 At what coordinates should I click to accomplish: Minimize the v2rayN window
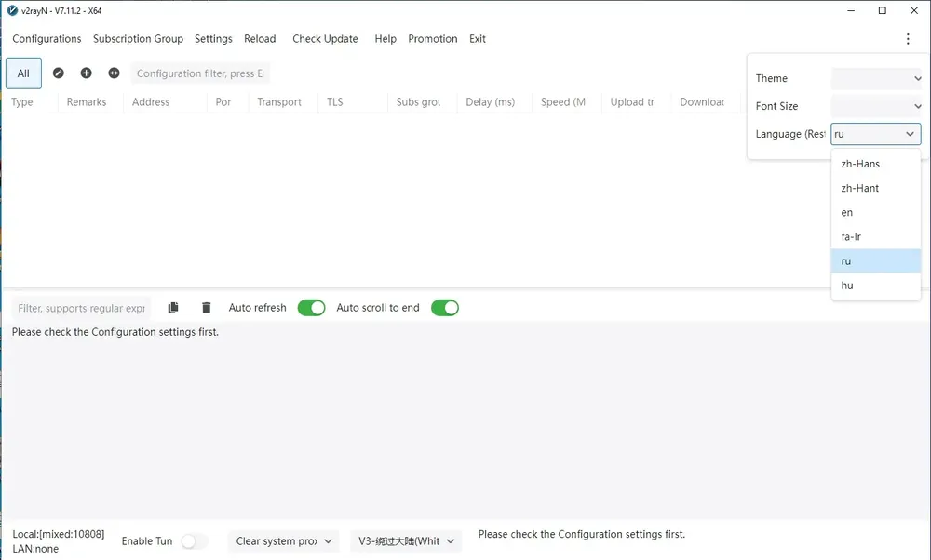[851, 10]
